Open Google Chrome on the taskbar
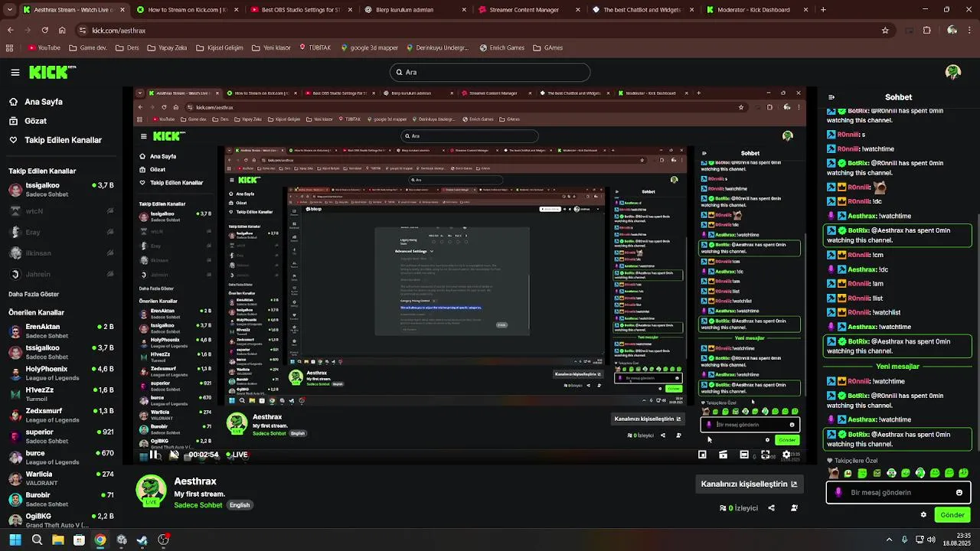This screenshot has height=551, width=980. tap(100, 540)
